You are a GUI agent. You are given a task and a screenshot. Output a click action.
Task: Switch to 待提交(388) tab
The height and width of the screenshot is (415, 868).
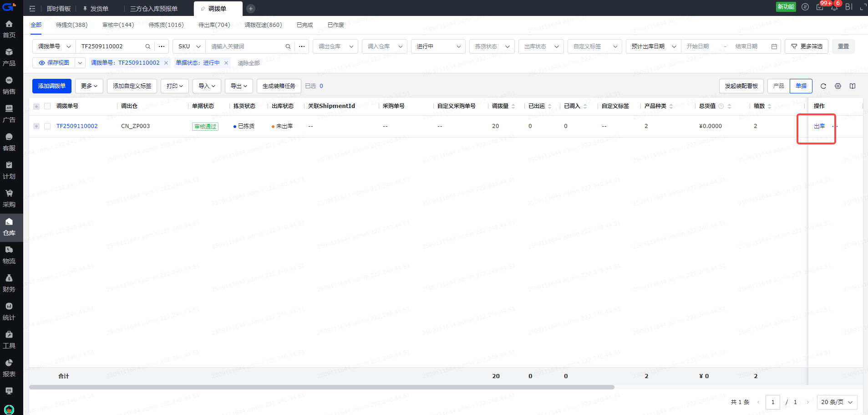[72, 25]
